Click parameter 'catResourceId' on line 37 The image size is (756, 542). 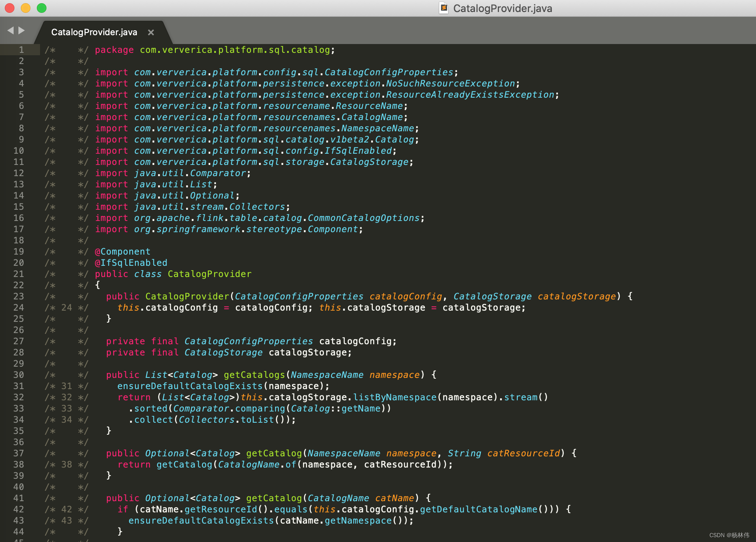[523, 454]
